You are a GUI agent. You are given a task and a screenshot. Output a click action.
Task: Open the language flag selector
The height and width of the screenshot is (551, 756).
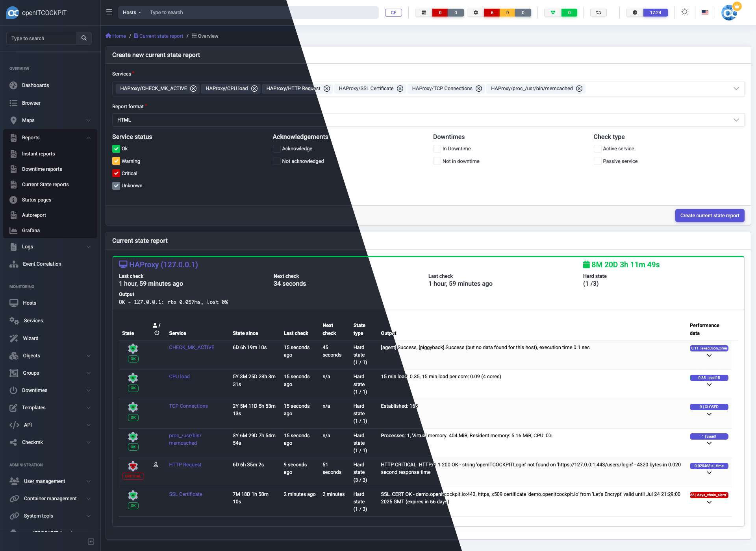click(705, 13)
